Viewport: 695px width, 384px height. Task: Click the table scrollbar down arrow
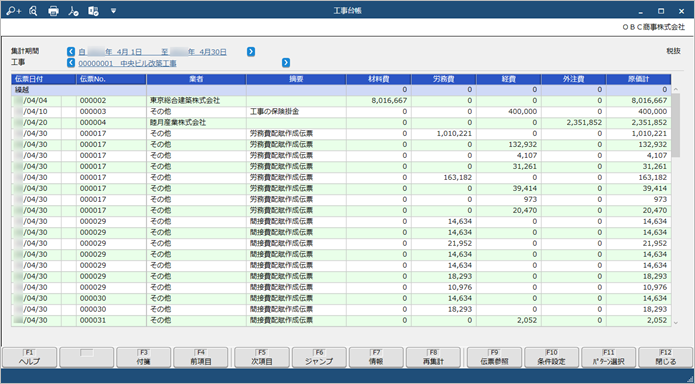[676, 323]
